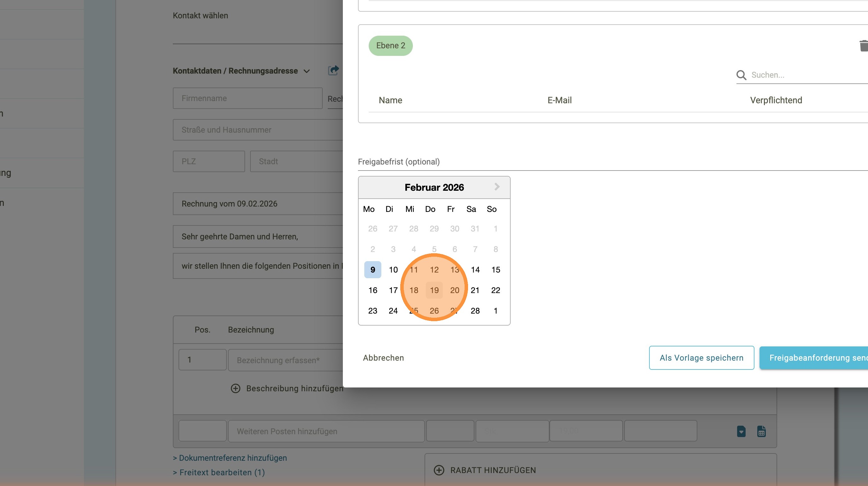Click plus icon for Rabatt hinzufügen
Image resolution: width=868 pixels, height=486 pixels.
[439, 470]
